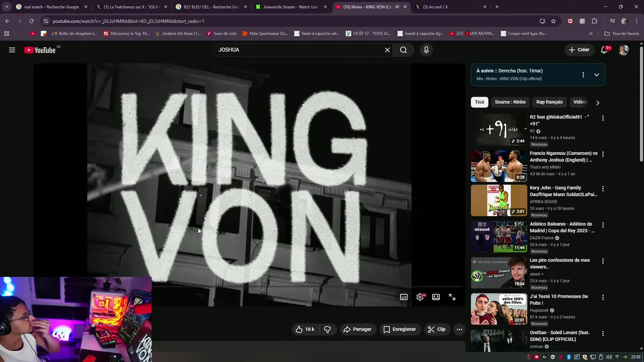Open a new browser tab

click(x=497, y=7)
